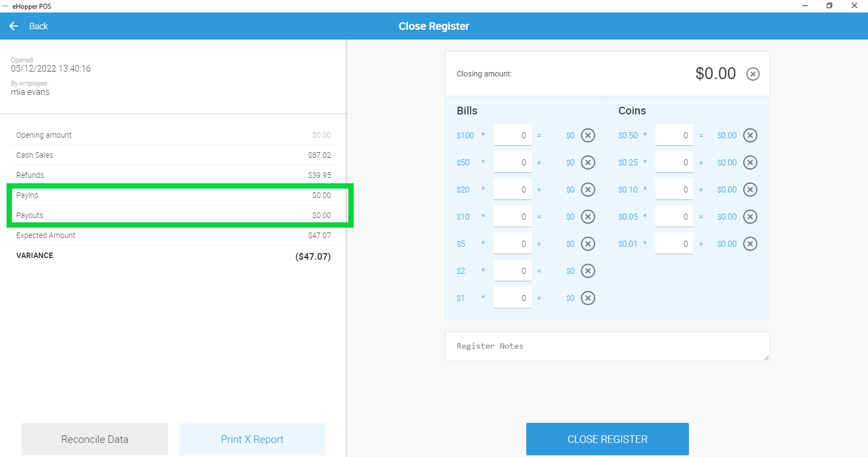This screenshot has height=457, width=868.
Task: Clear the $20 bills count
Action: (588, 190)
